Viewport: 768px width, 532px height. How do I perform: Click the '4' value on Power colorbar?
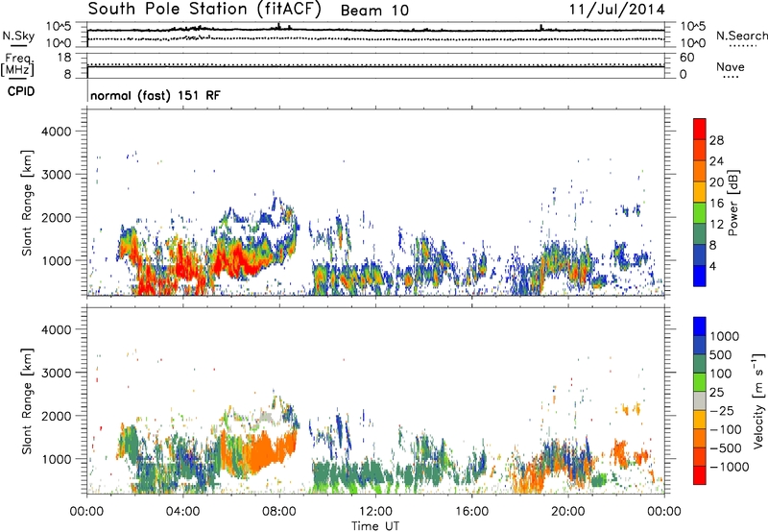(713, 266)
